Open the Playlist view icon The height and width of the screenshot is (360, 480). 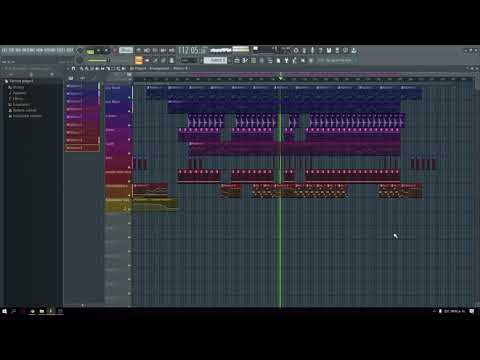tap(237, 60)
